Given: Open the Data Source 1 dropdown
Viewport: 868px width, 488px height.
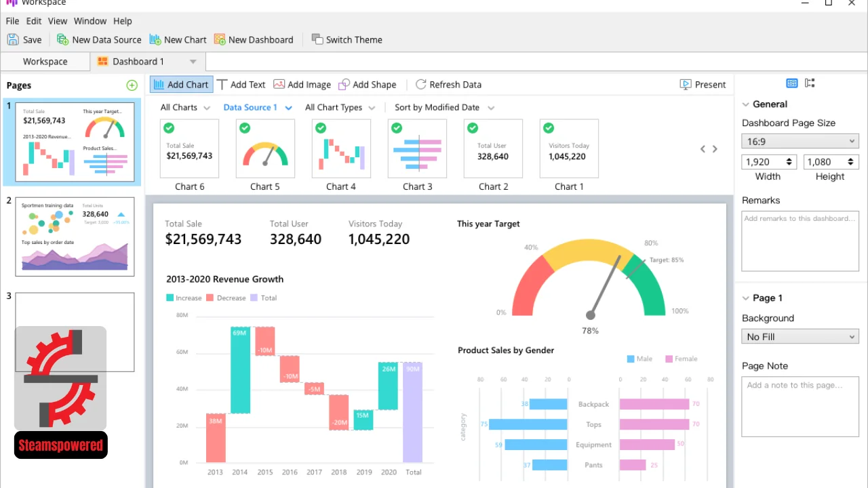Looking at the screenshot, I should coord(258,107).
